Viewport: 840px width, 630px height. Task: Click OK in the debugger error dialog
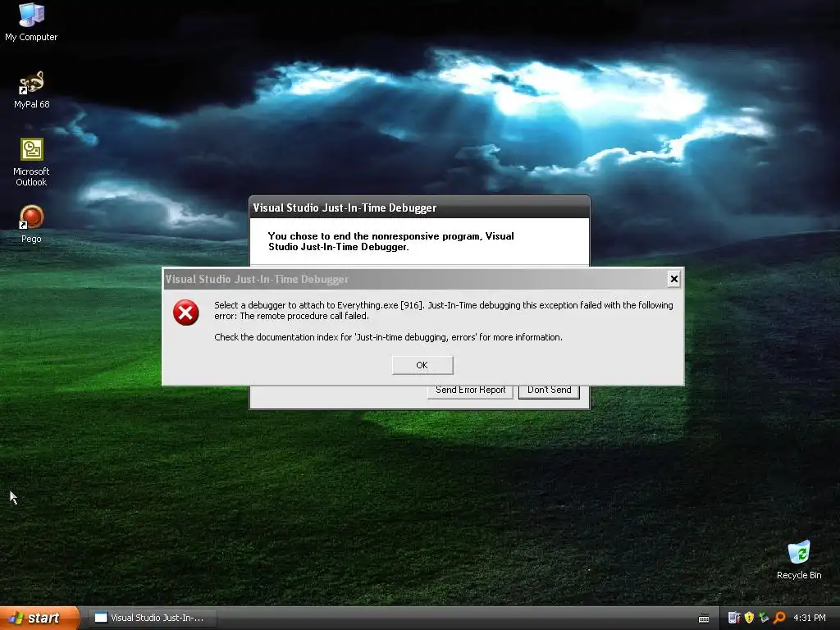(x=422, y=365)
